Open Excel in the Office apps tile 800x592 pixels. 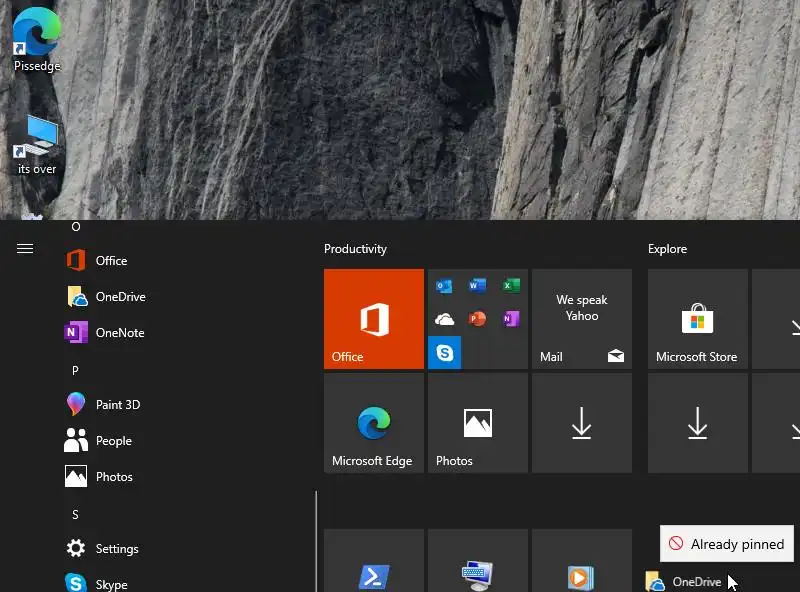[x=511, y=286]
